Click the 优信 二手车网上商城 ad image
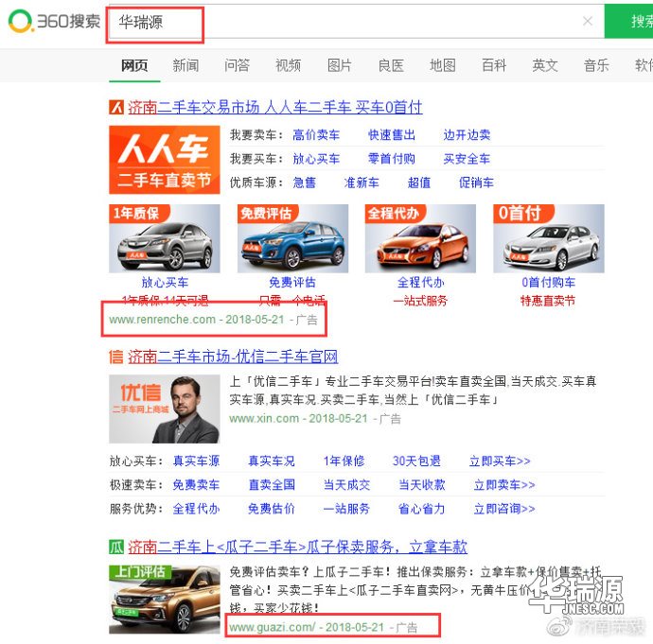The image size is (653, 644). coord(165,409)
